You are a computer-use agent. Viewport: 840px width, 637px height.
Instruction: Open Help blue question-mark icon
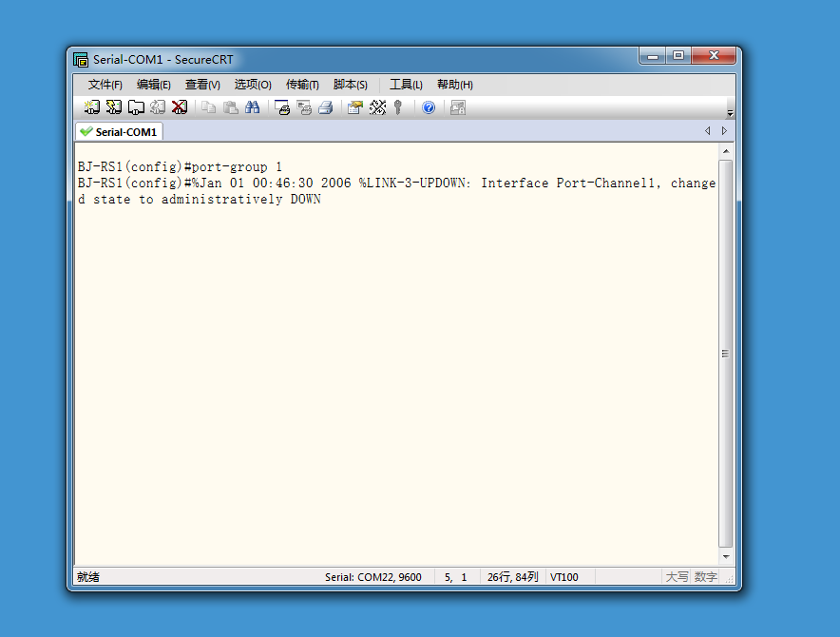(x=429, y=107)
